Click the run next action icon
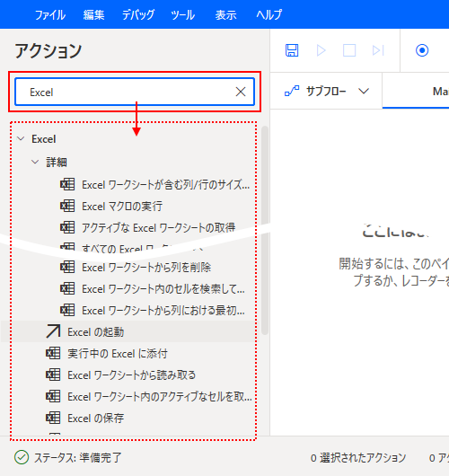 pyautogui.click(x=378, y=50)
